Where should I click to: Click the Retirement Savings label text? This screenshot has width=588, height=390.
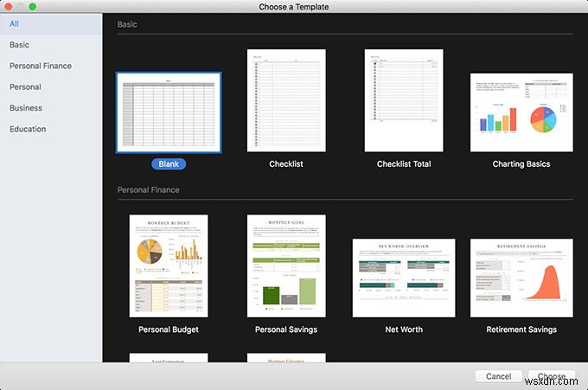click(521, 329)
